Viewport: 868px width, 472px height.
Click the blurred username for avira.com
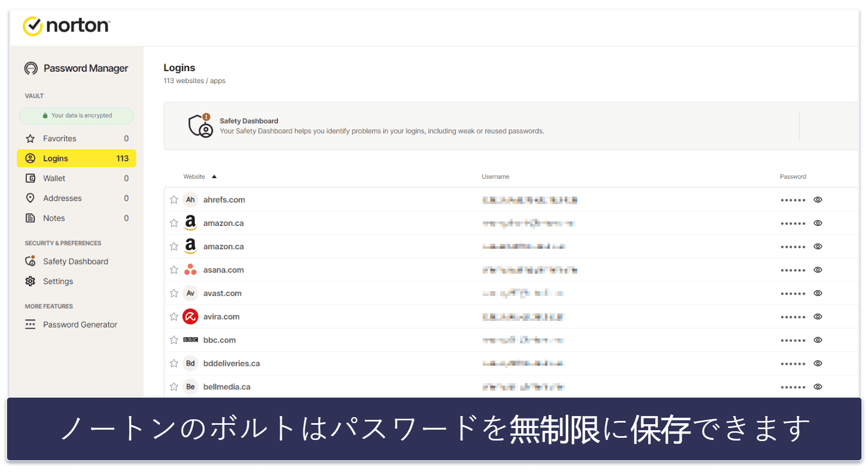[523, 317]
